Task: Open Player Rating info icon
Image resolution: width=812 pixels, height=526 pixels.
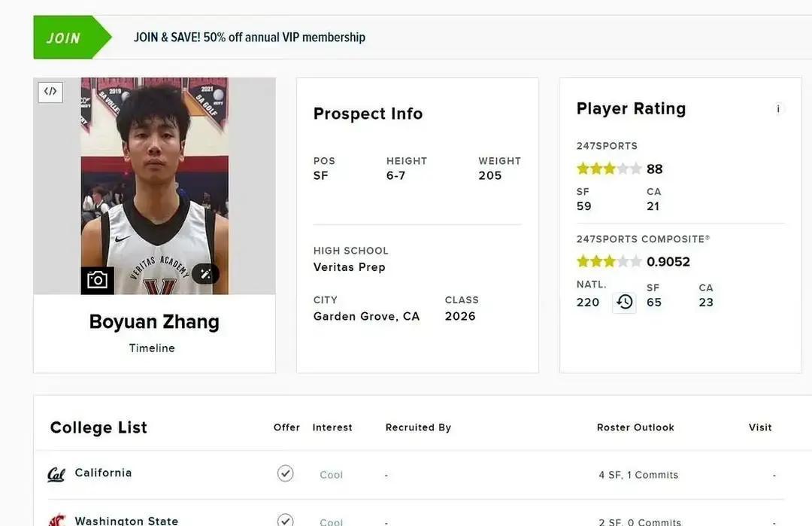Action: click(x=778, y=109)
